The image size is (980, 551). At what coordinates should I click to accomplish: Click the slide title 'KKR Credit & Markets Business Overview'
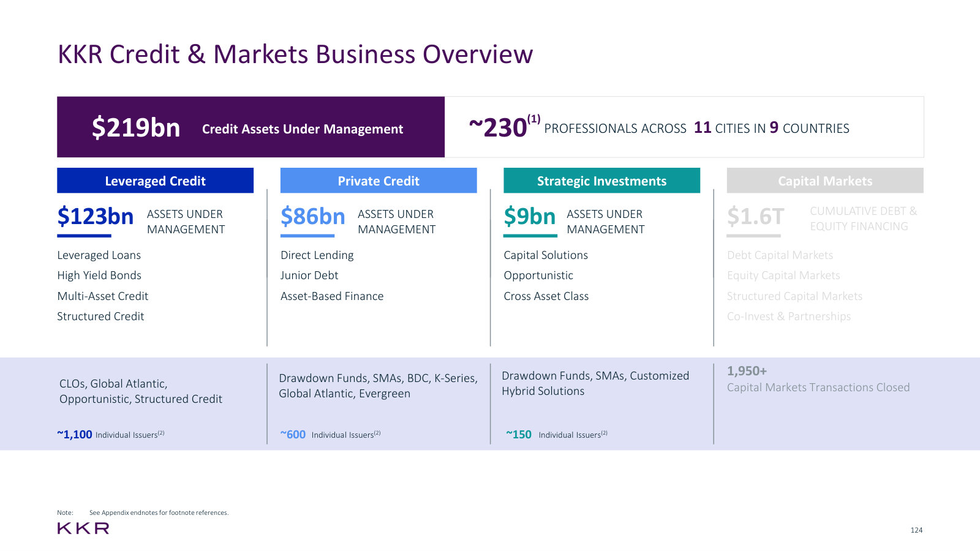[x=295, y=54]
